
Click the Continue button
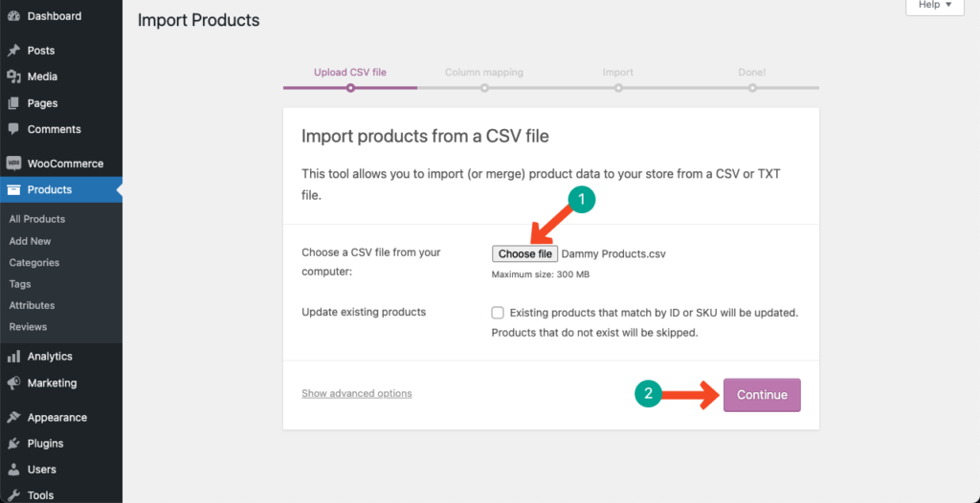[x=762, y=395]
